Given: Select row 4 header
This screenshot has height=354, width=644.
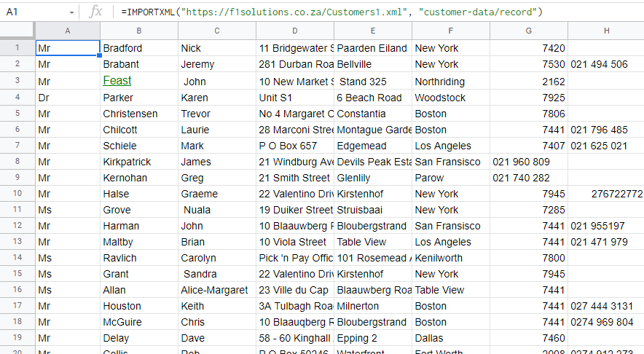Looking at the screenshot, I should [17, 98].
